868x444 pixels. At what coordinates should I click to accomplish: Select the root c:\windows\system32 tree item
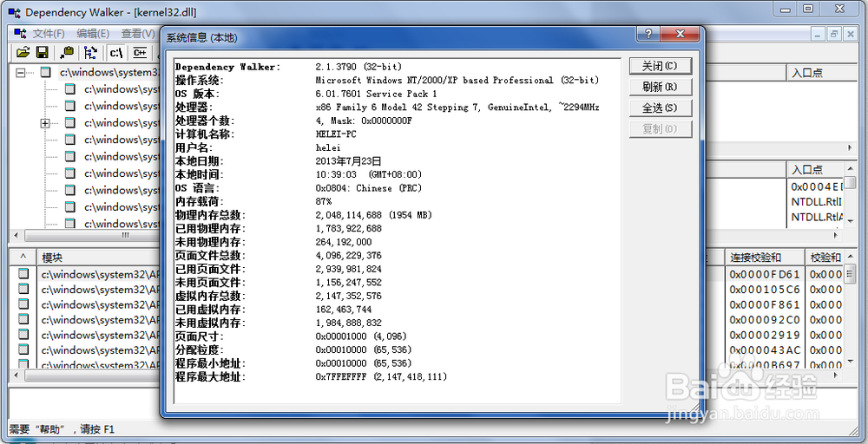click(x=109, y=73)
